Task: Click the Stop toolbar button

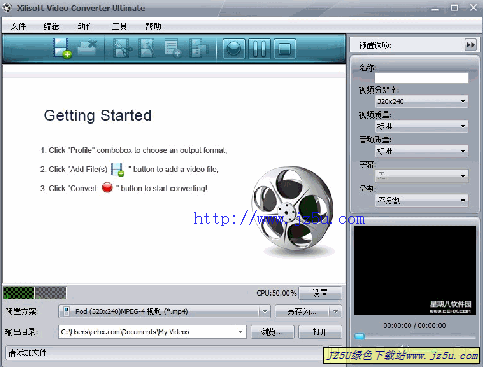Action: [284, 49]
